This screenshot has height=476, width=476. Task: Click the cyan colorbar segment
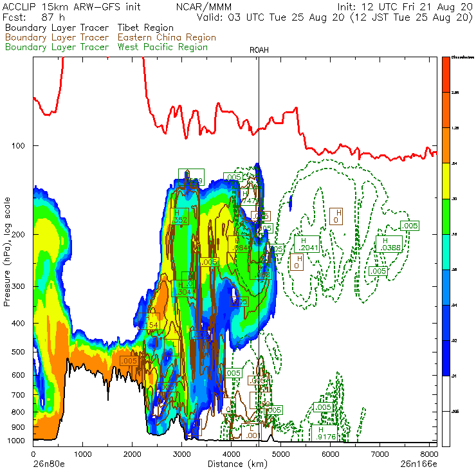click(x=446, y=252)
